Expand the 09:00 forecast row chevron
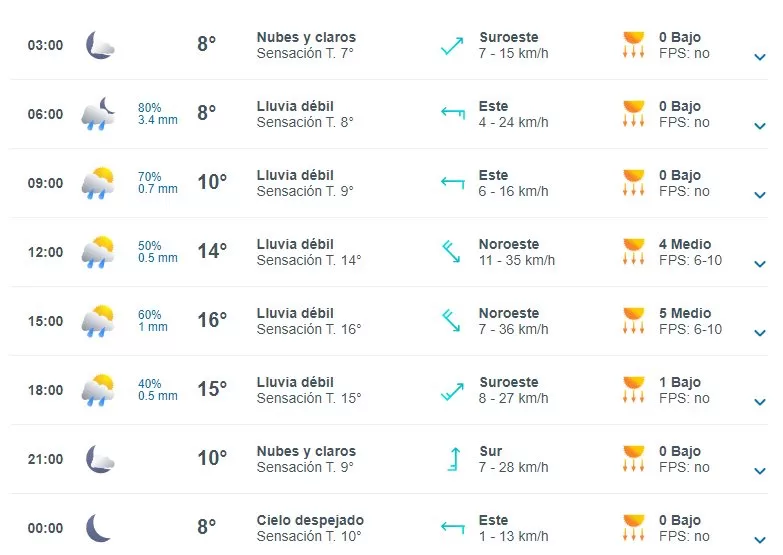 (x=759, y=196)
